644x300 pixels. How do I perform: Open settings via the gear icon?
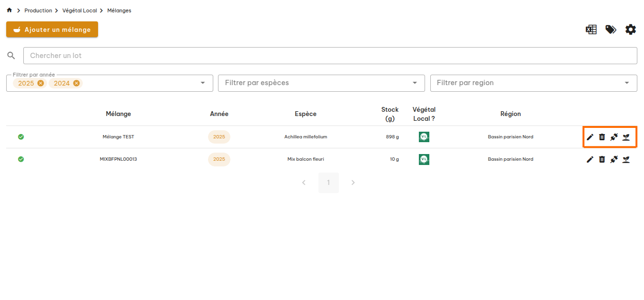click(x=630, y=29)
